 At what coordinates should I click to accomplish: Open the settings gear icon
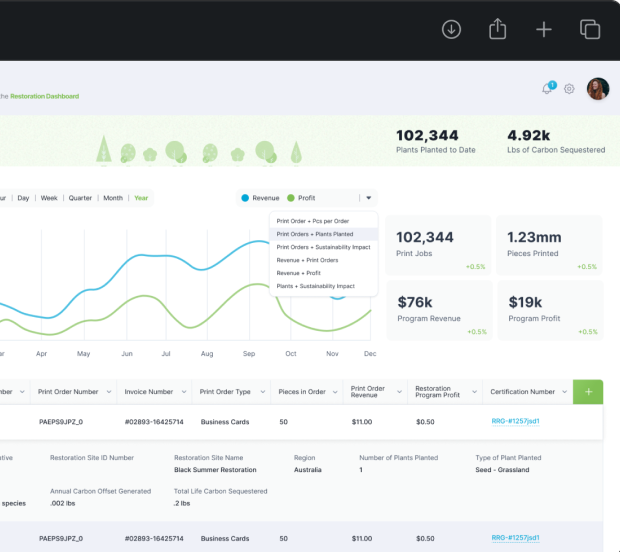coord(569,89)
